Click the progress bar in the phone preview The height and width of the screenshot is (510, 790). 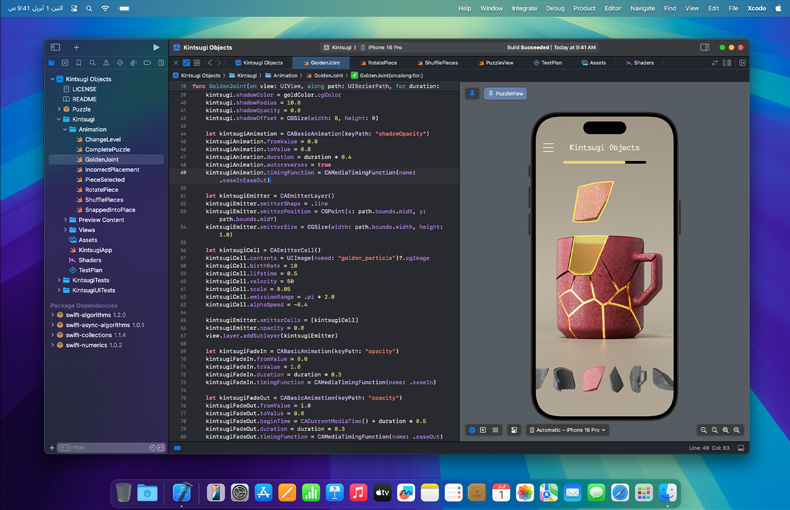click(x=604, y=162)
